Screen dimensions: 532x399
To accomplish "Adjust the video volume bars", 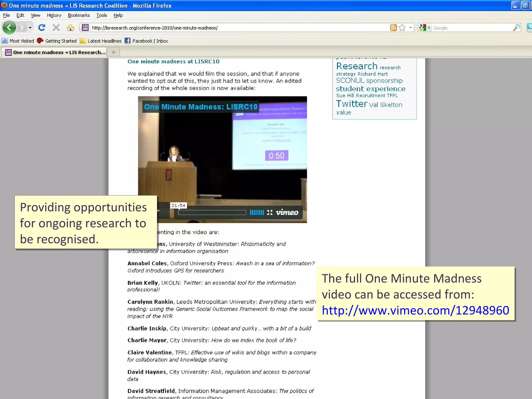I will tap(257, 212).
